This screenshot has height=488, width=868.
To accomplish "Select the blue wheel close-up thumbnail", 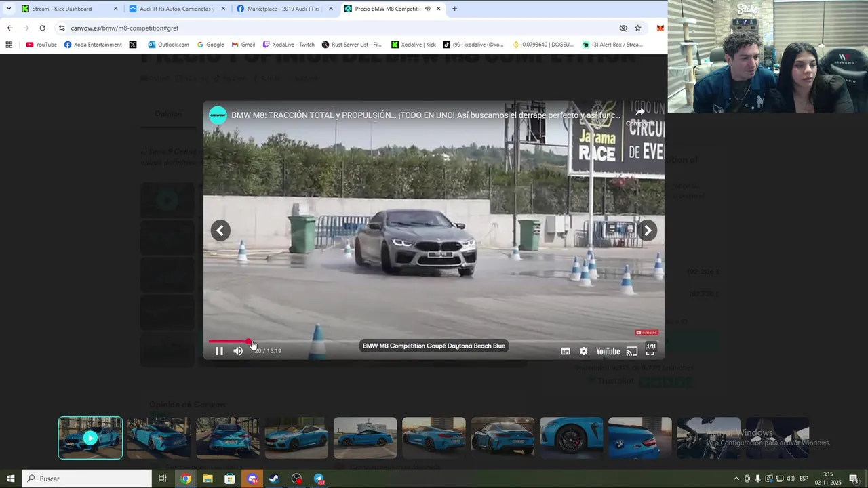I will click(571, 438).
